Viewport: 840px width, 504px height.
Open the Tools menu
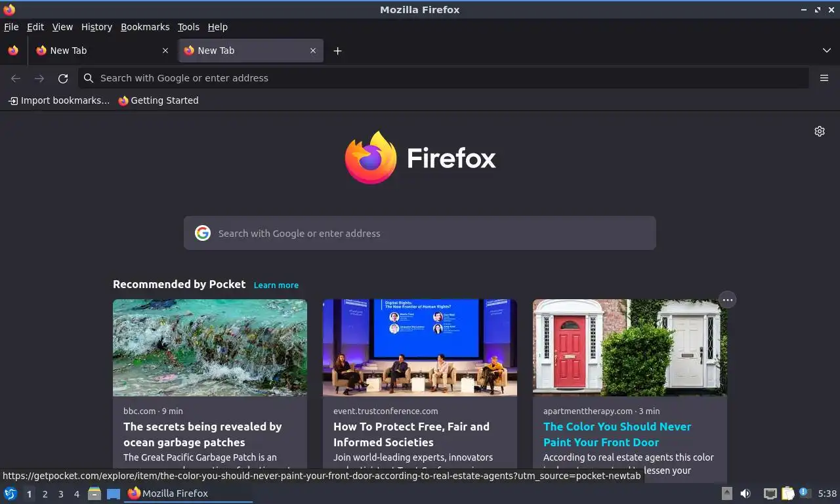click(188, 27)
